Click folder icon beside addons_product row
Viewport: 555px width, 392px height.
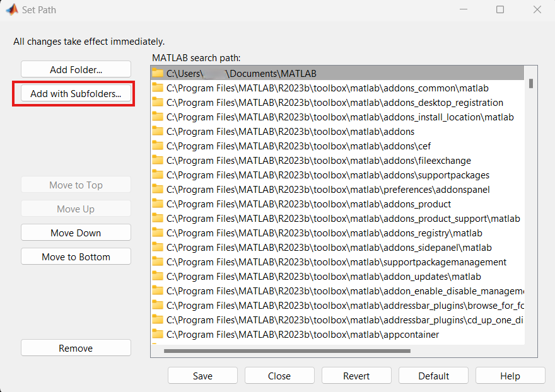pyautogui.click(x=158, y=204)
